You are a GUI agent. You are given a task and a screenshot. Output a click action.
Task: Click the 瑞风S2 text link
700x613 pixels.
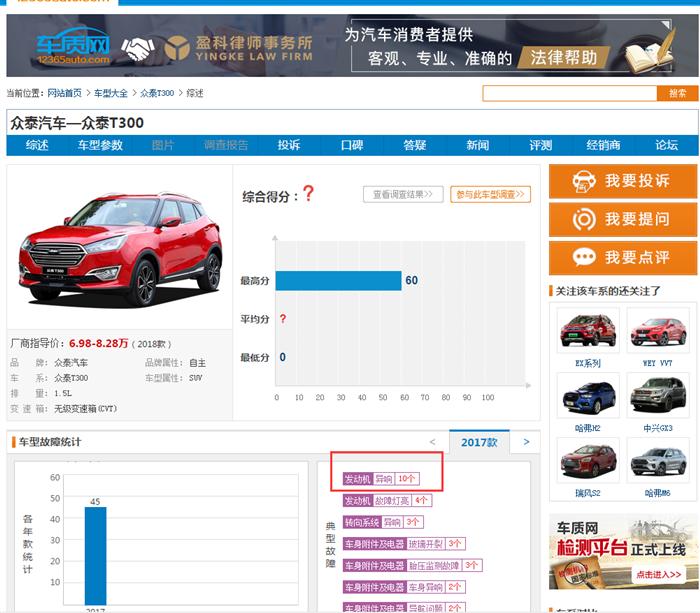coord(588,493)
